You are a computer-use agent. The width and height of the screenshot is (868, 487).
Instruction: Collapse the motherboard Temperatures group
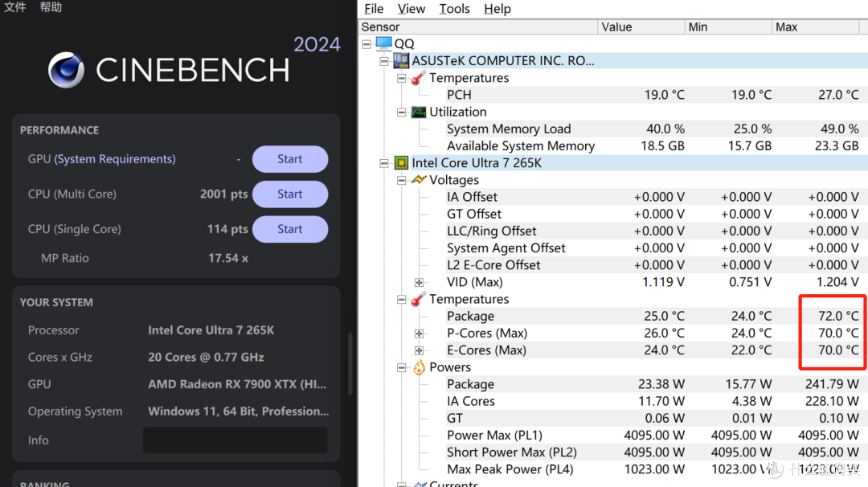pos(401,78)
